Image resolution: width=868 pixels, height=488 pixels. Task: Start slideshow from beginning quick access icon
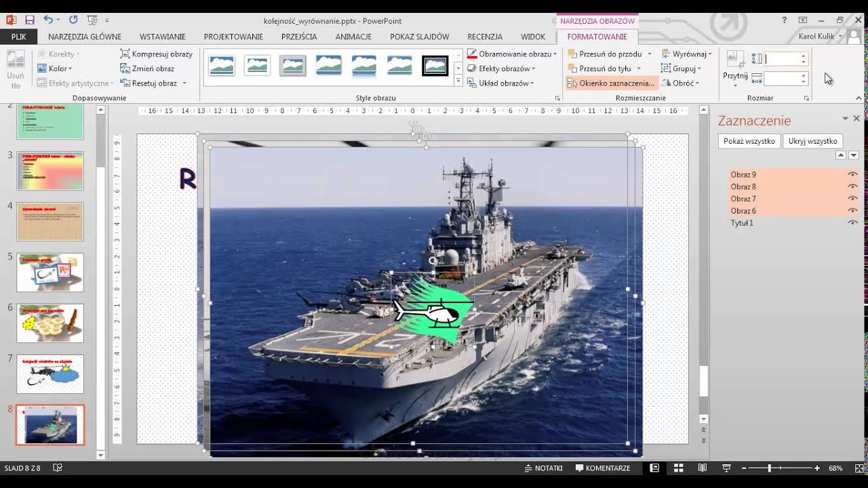coord(93,20)
